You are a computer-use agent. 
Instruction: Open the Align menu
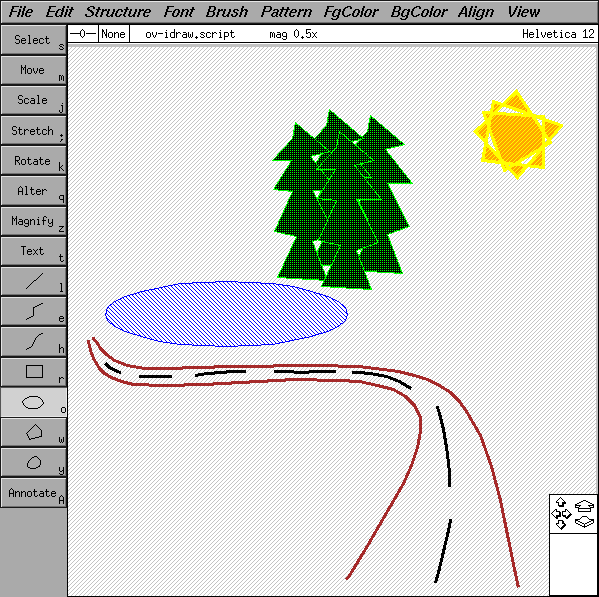(x=476, y=12)
